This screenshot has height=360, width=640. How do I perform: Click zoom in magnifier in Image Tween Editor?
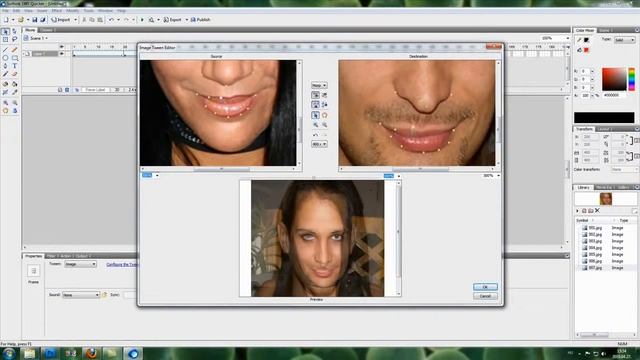316,124
